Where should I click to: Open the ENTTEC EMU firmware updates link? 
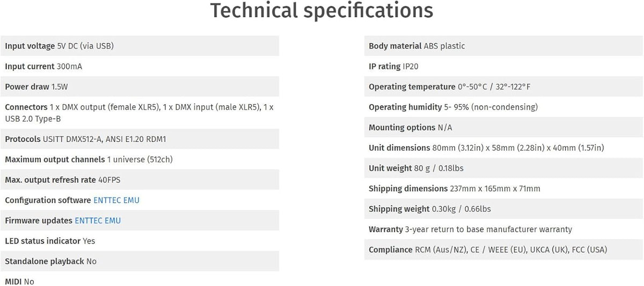[98, 220]
